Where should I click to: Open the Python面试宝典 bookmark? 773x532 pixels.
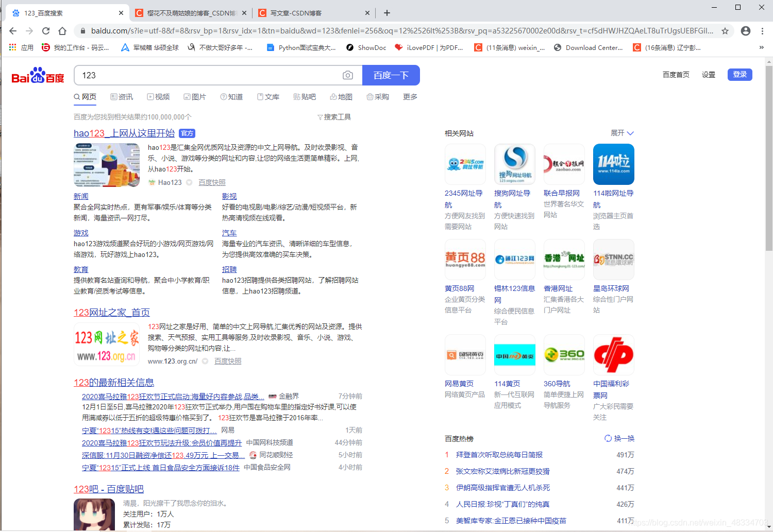point(301,47)
